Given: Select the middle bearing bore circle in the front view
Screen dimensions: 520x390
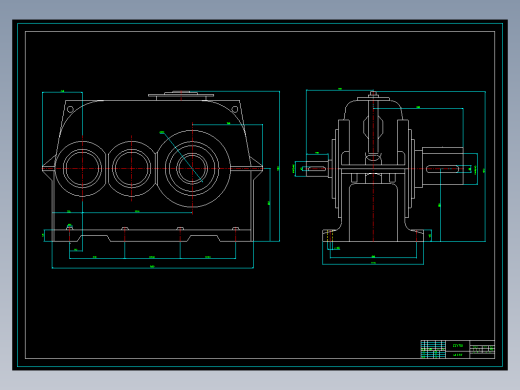Looking at the screenshot, I should [132, 169].
